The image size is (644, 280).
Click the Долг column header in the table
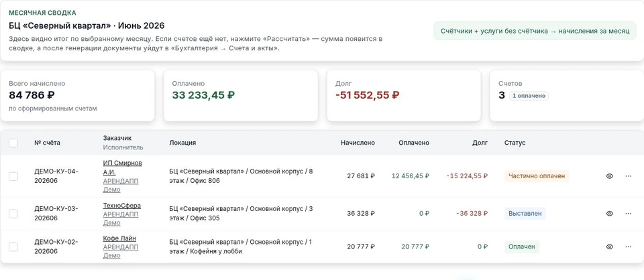pos(480,143)
